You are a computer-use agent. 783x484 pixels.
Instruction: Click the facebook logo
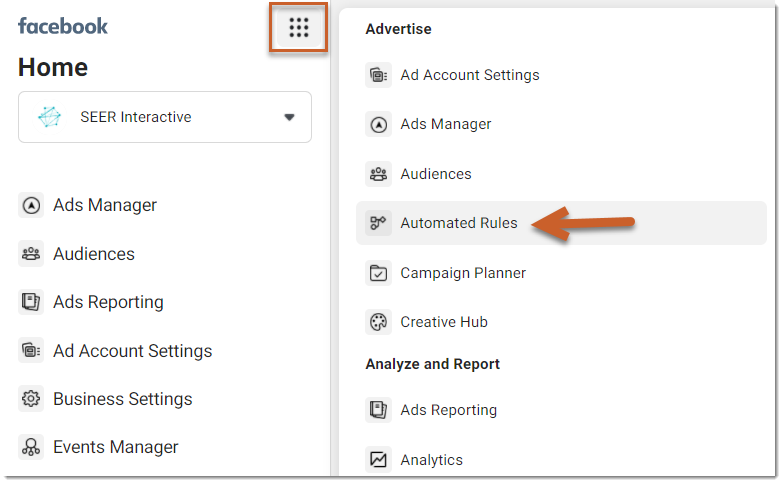coord(63,26)
